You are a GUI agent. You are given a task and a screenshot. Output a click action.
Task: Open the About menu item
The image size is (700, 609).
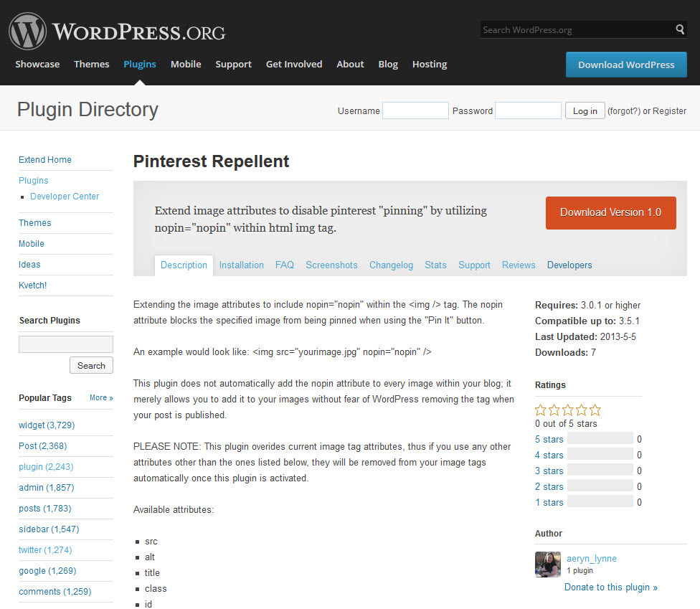(x=350, y=65)
